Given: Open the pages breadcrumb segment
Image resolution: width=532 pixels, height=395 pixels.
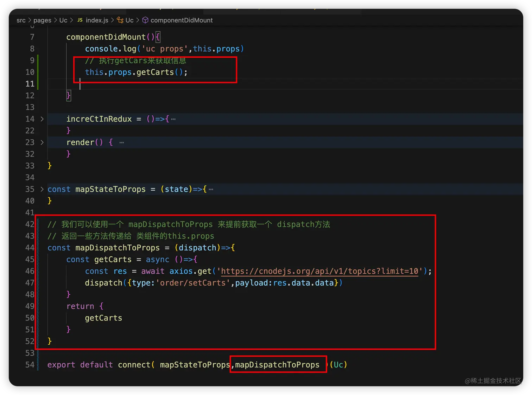Looking at the screenshot, I should 42,20.
